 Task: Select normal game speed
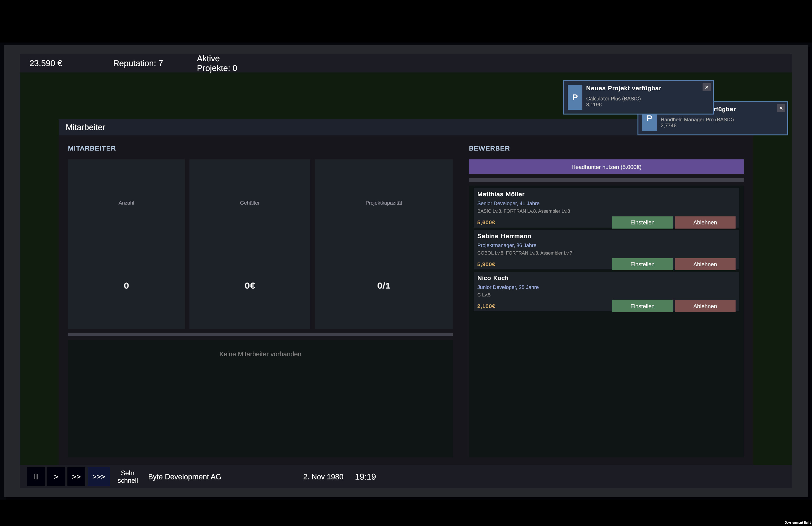[x=56, y=477]
